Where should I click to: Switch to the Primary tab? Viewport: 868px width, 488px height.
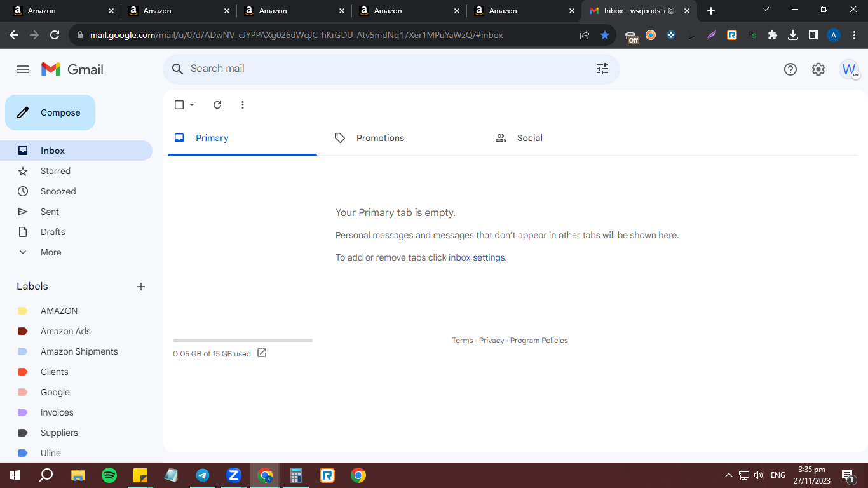click(242, 138)
